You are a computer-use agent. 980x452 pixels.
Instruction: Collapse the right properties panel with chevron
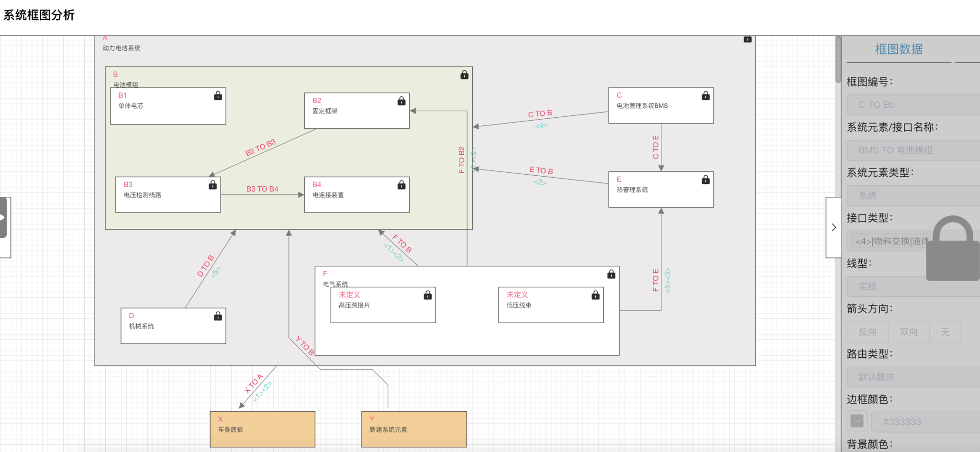(x=834, y=227)
